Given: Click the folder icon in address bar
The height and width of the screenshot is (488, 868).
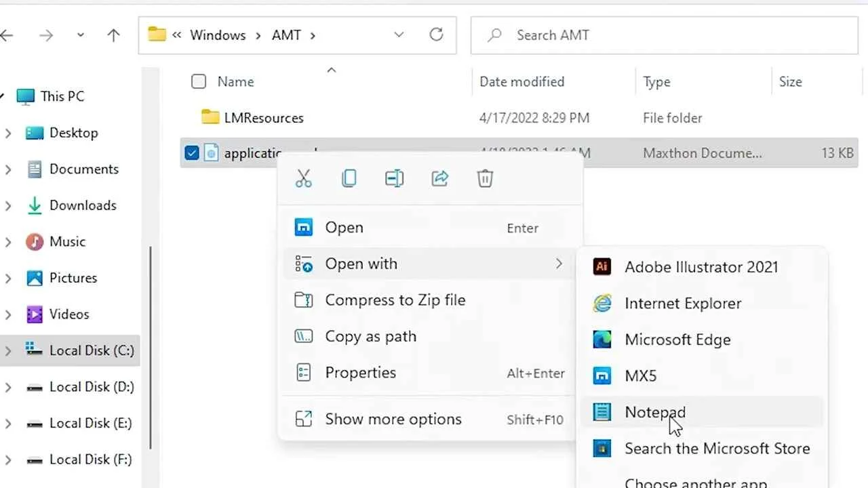Looking at the screenshot, I should 157,35.
